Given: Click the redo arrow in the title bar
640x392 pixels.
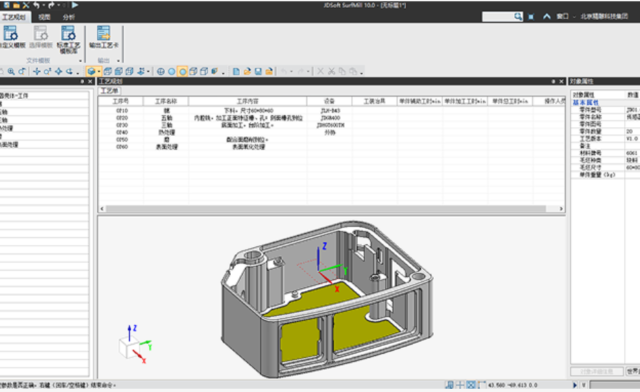Looking at the screenshot, I should click(51, 5).
